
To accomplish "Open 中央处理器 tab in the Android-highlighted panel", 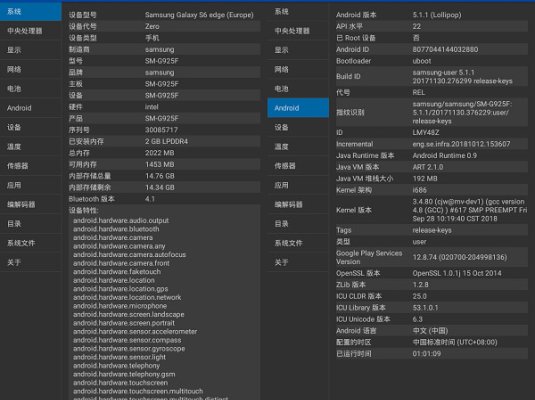I will coord(298,31).
